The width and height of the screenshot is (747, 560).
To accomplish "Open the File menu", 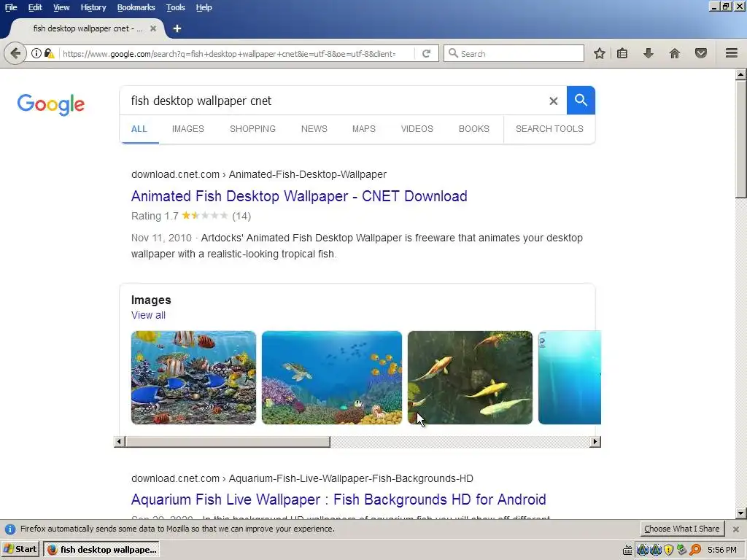I will coord(11,7).
